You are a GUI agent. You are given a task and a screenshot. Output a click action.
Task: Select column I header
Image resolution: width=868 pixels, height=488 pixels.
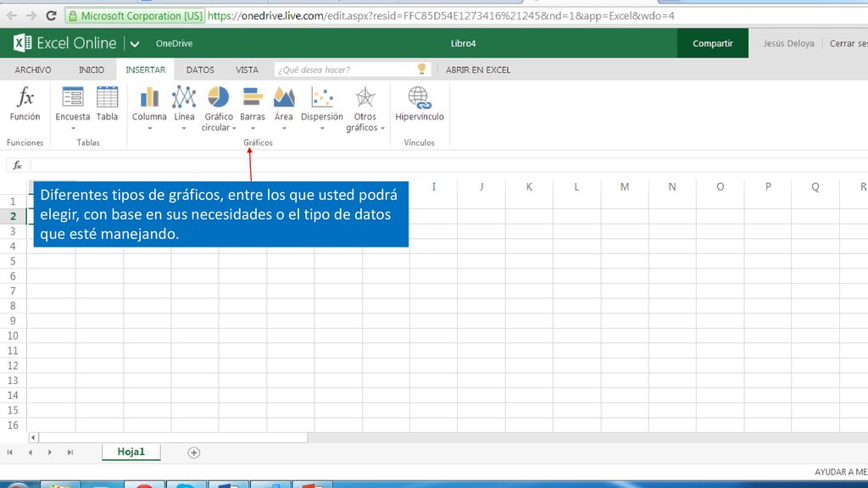(434, 187)
